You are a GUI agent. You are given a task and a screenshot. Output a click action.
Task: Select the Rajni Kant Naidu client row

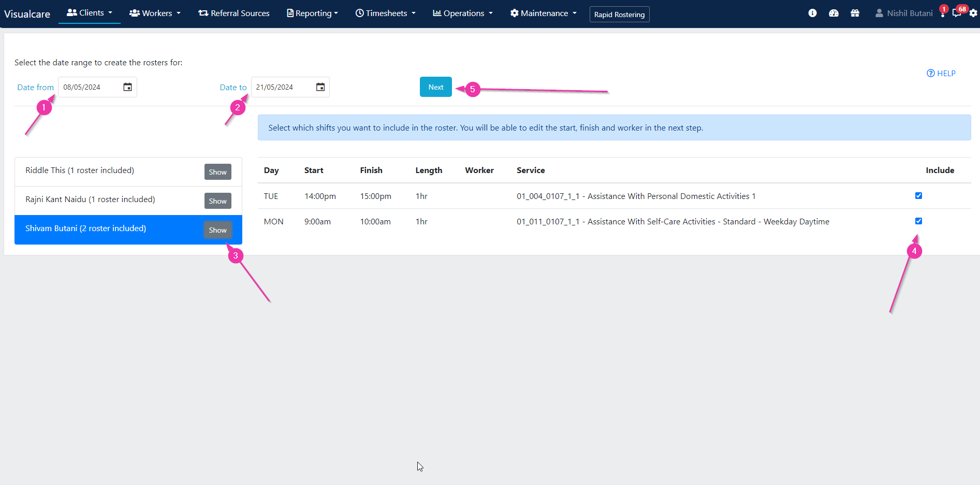click(128, 201)
